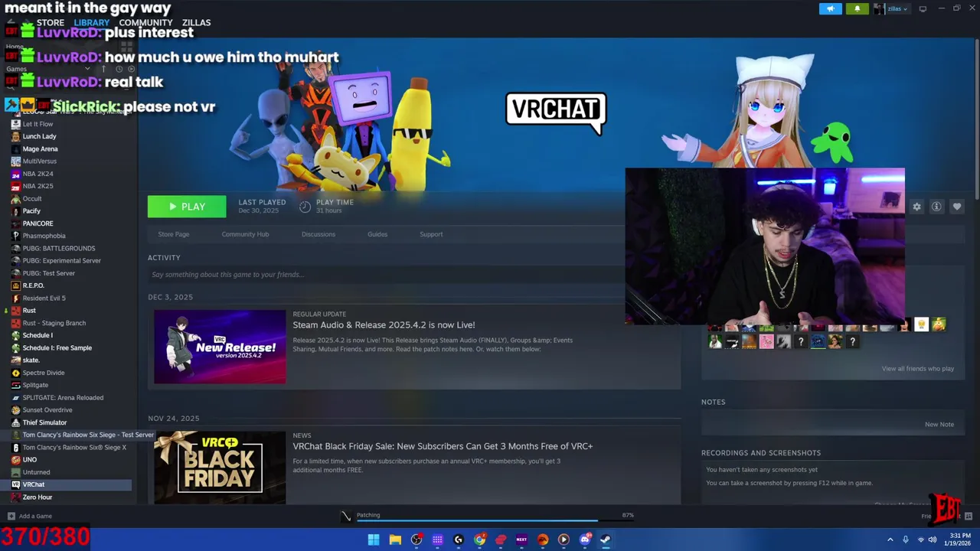Open the STORE menu
This screenshot has width=980, height=551.
click(x=51, y=22)
